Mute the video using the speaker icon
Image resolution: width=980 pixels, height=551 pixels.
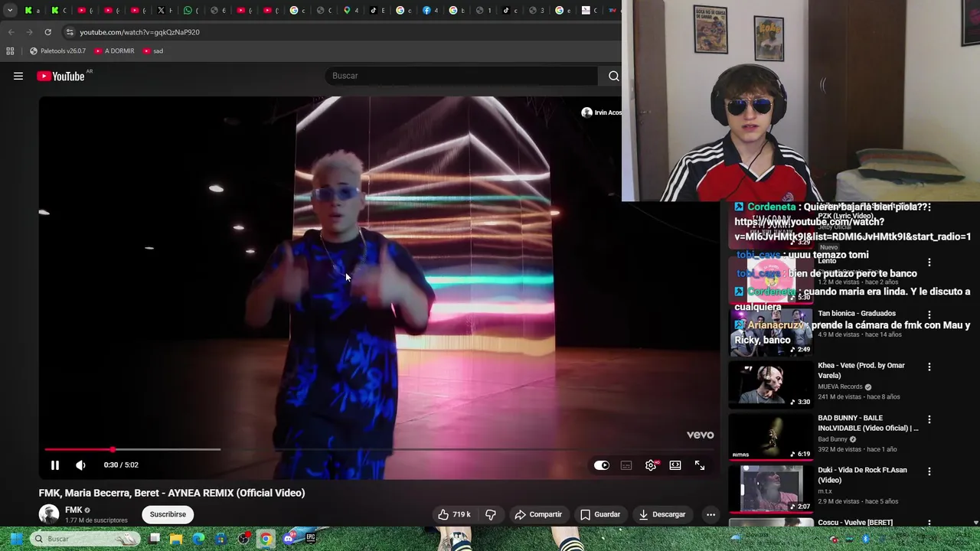pos(80,465)
